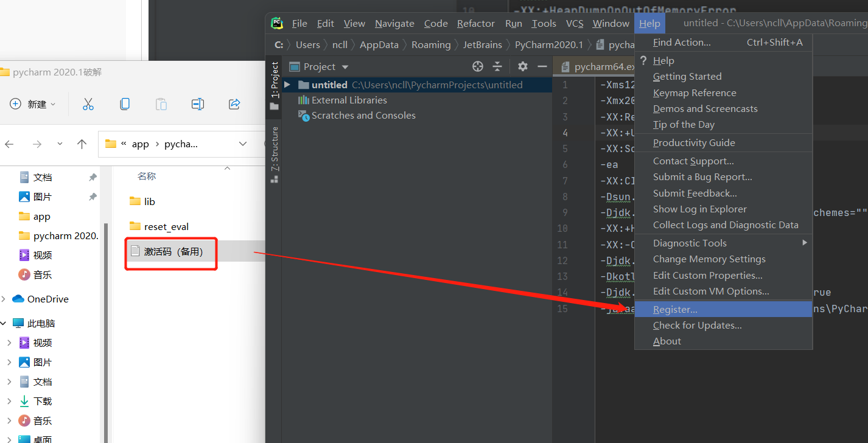Click the Share icon in Explorer toolbar
This screenshot has width=868, height=443.
[234, 104]
